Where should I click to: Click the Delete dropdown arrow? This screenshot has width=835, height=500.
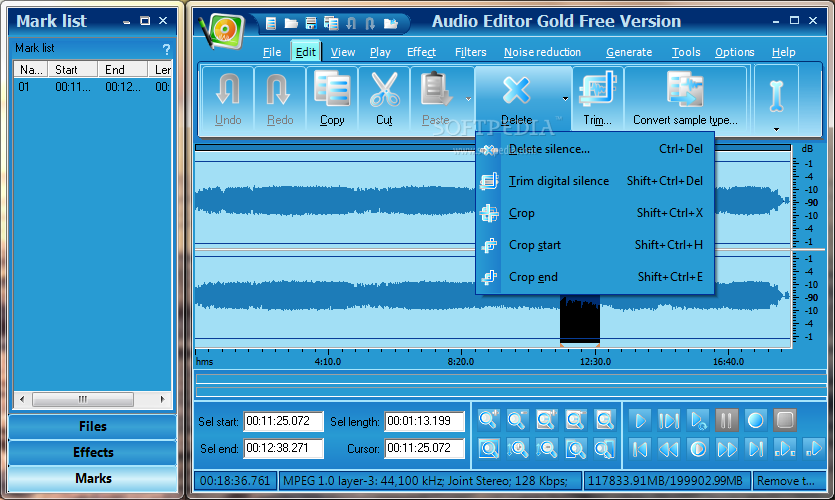click(565, 99)
